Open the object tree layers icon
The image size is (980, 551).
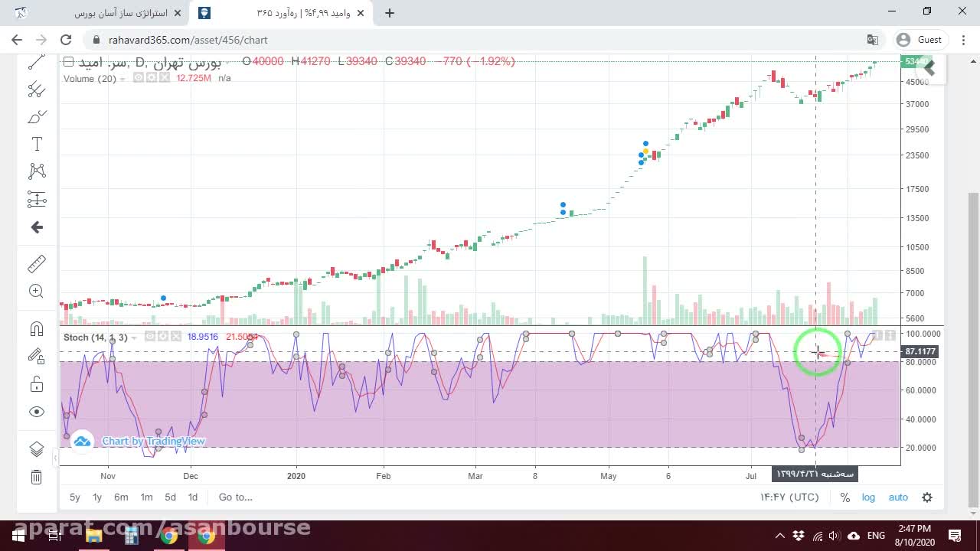[x=37, y=449]
